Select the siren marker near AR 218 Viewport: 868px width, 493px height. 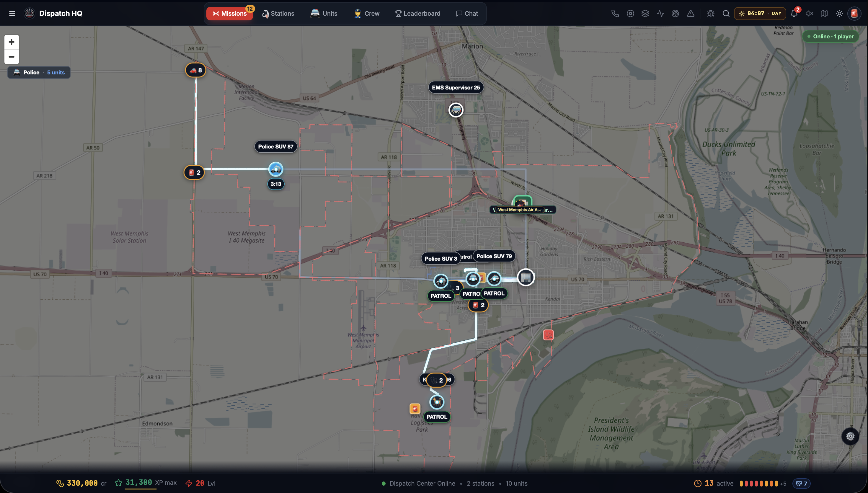[x=194, y=173]
